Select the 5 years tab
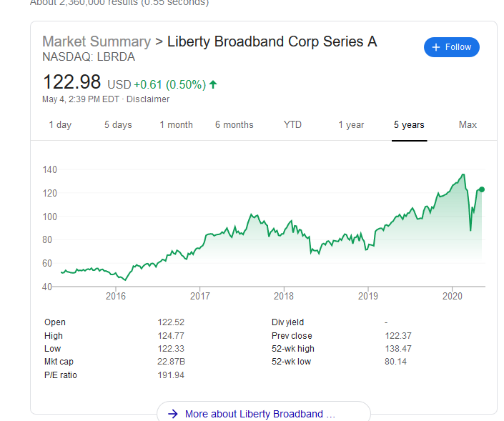This screenshot has width=504, height=421. (409, 124)
